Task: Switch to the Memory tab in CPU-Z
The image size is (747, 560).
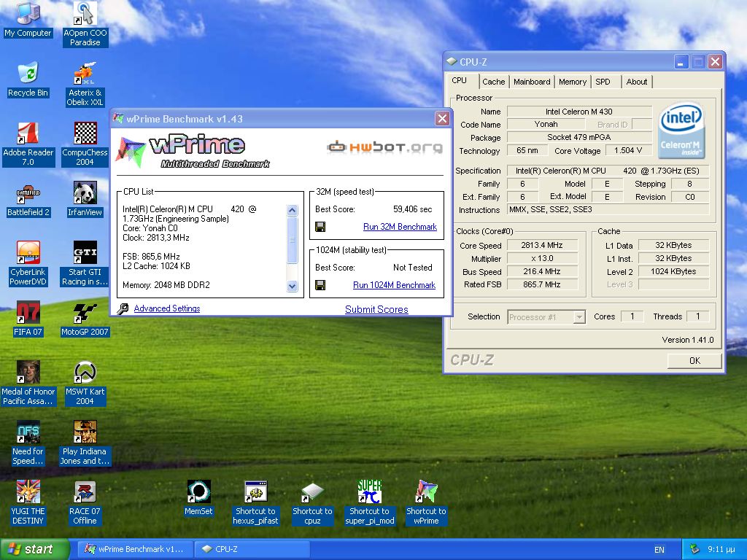Action: tap(573, 82)
